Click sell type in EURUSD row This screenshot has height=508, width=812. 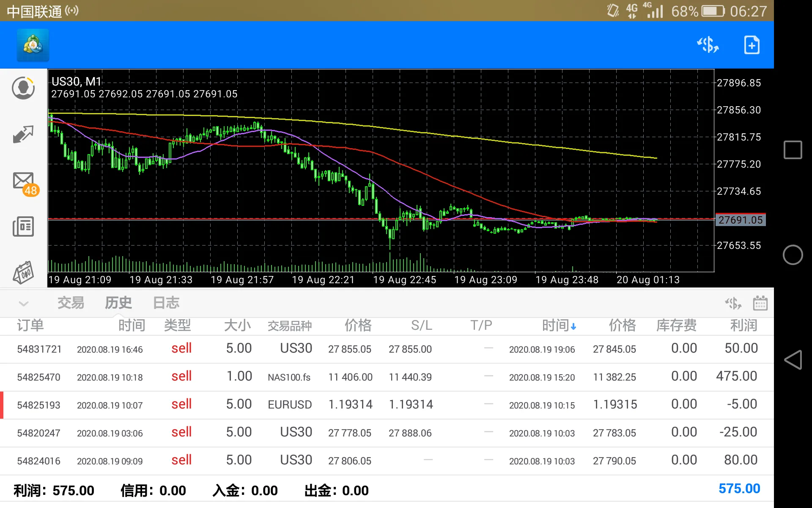[x=181, y=404]
